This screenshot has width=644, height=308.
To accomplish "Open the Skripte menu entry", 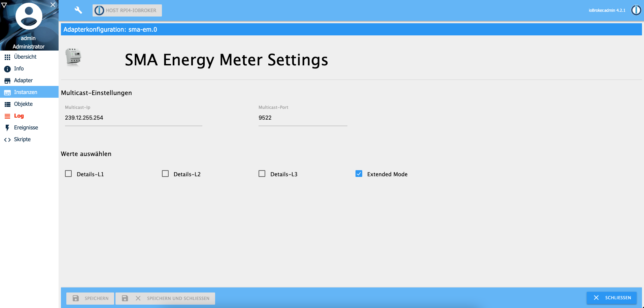I will coord(29,139).
